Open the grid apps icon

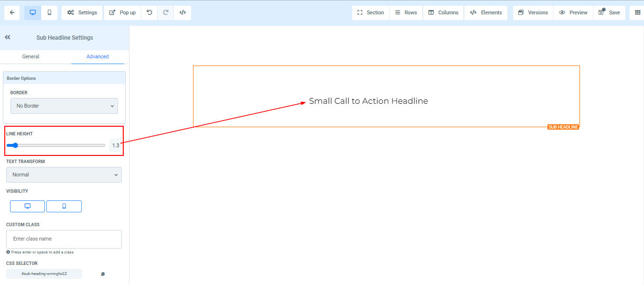(x=637, y=13)
